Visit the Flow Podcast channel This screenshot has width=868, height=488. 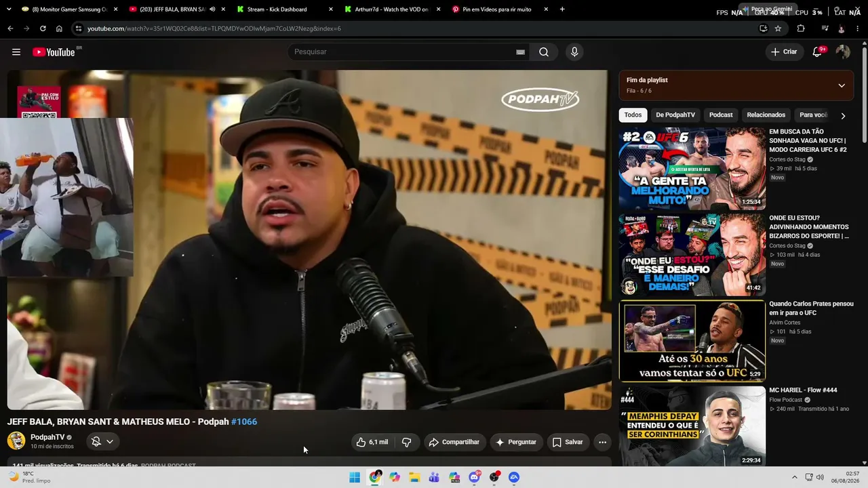click(786, 400)
